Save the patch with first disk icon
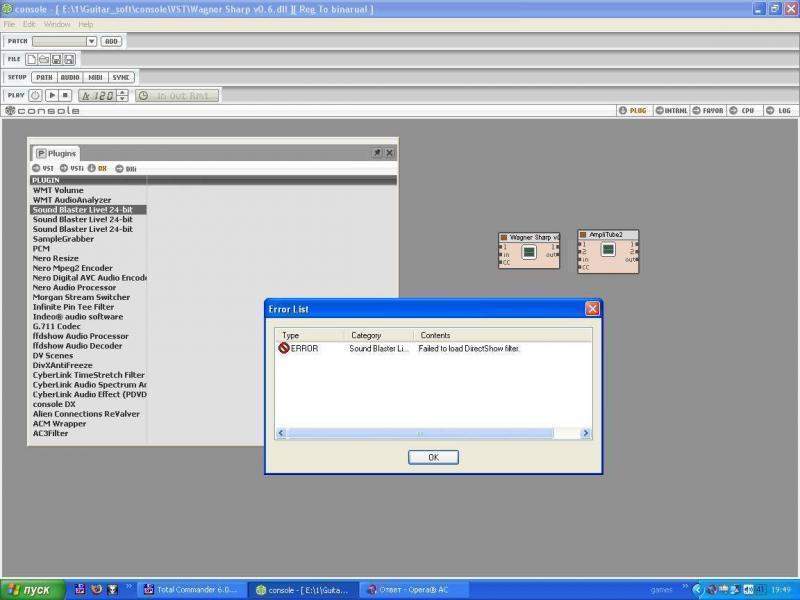The width and height of the screenshot is (800, 600). [x=56, y=60]
